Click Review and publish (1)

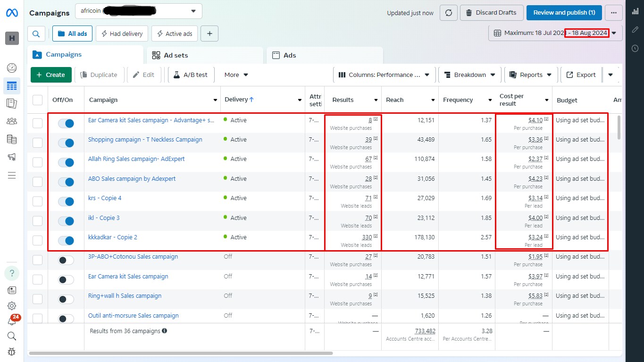(x=564, y=13)
